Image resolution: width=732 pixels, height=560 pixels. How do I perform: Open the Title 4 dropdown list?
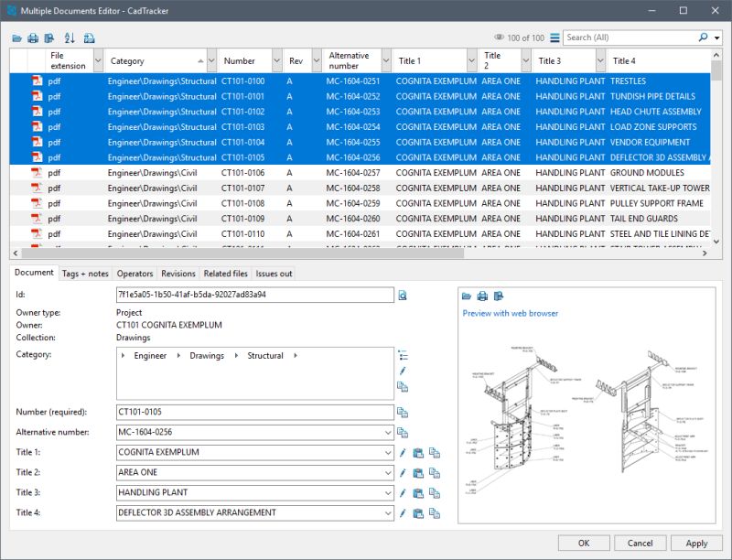(x=390, y=512)
